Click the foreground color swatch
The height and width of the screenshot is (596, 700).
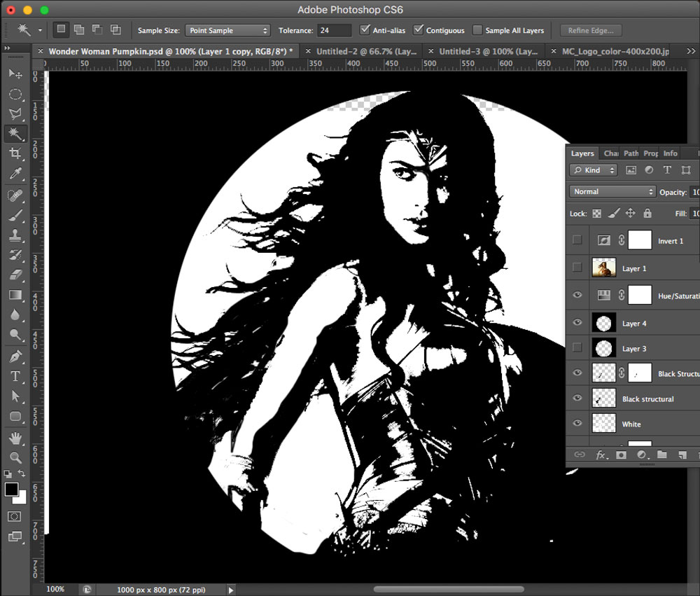coord(11,489)
